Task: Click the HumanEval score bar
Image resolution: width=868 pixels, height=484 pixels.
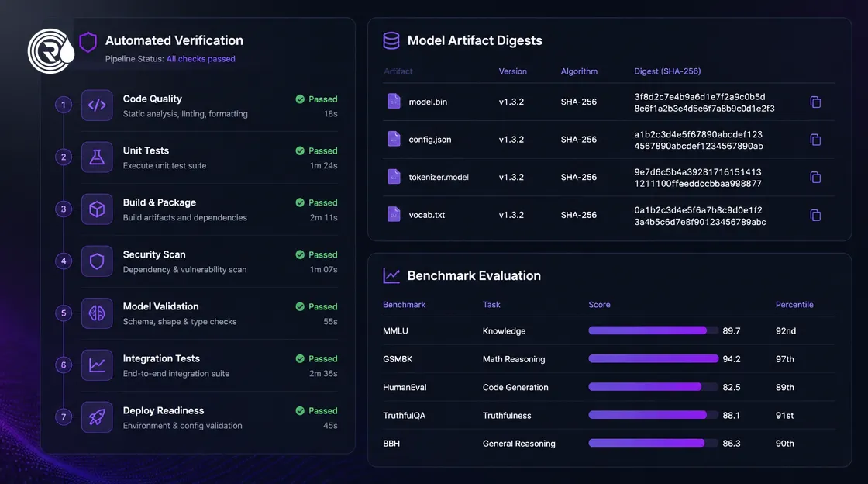Action: 653,387
